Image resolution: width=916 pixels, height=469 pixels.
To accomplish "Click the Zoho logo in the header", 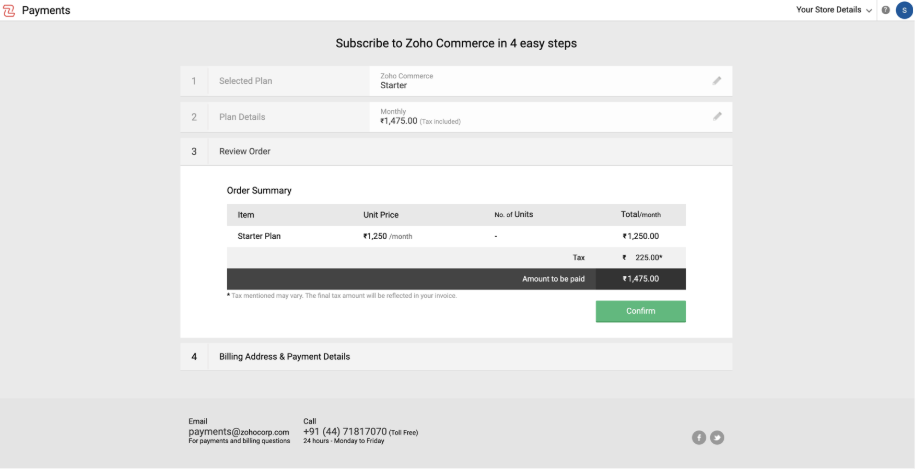I will click(x=10, y=10).
